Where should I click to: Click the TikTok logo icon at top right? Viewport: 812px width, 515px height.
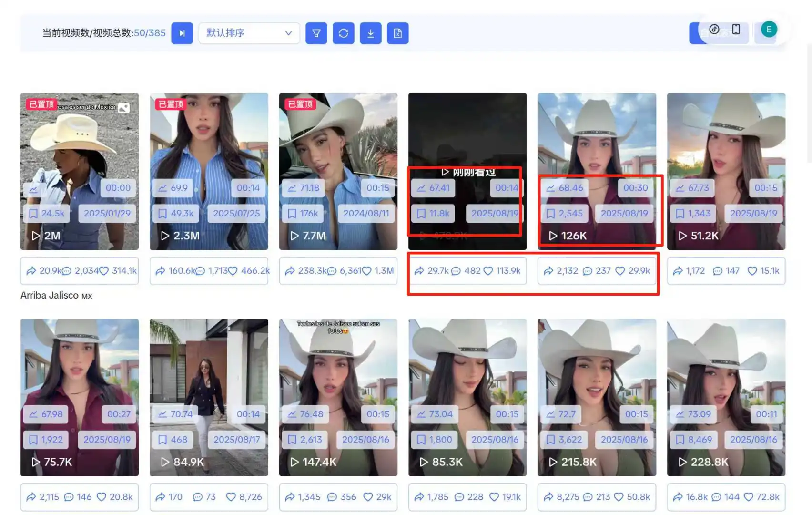coord(714,30)
